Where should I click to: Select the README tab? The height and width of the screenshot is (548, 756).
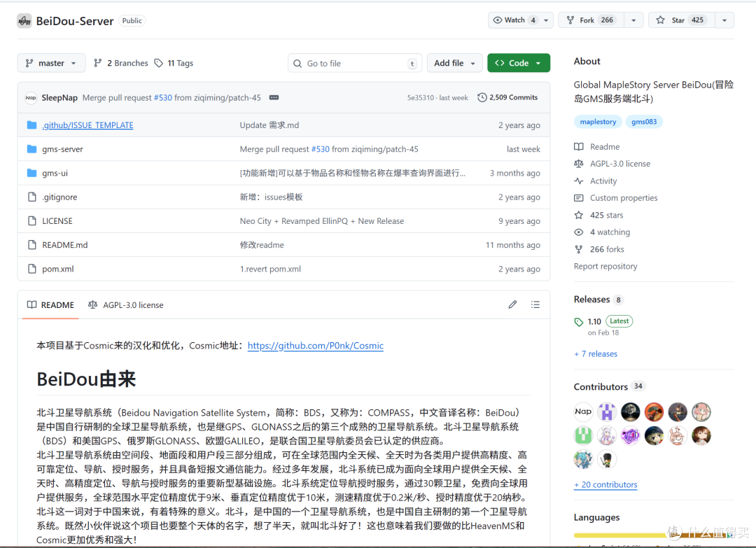tap(50, 305)
